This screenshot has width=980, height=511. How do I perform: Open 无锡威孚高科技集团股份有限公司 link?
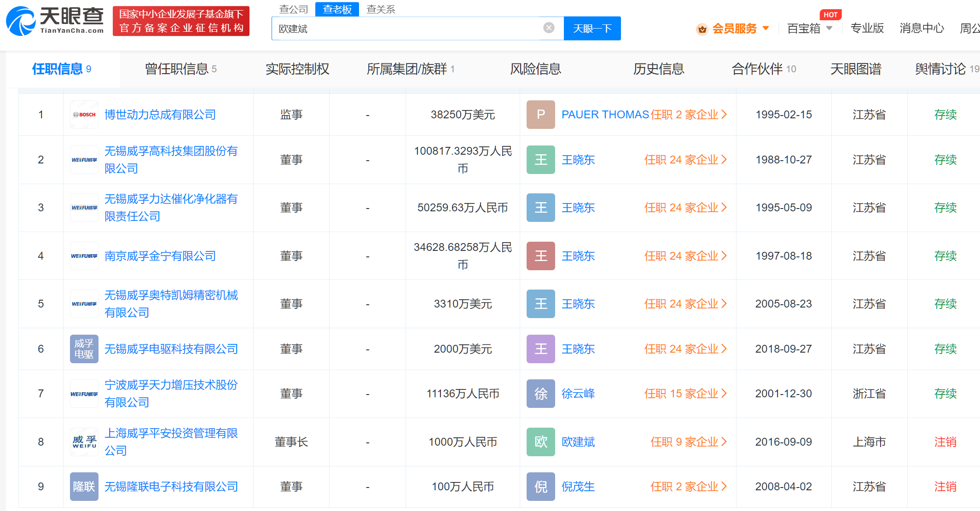(x=171, y=160)
